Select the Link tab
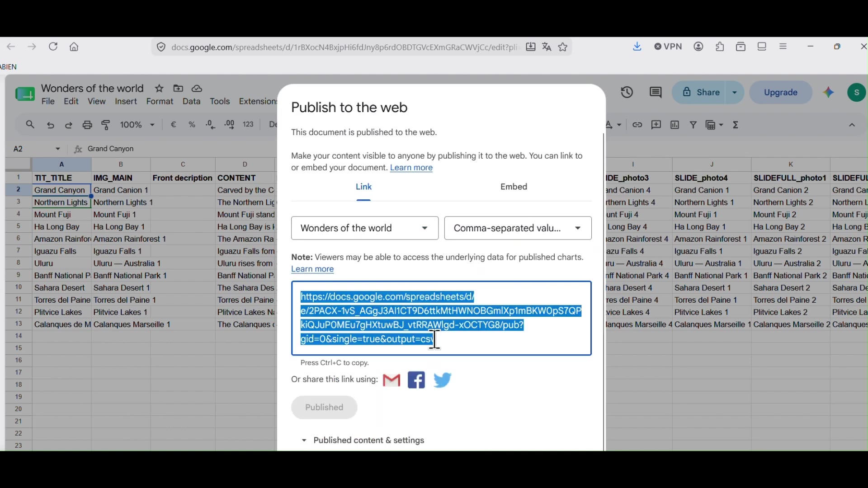Image resolution: width=868 pixels, height=488 pixels. pyautogui.click(x=364, y=187)
